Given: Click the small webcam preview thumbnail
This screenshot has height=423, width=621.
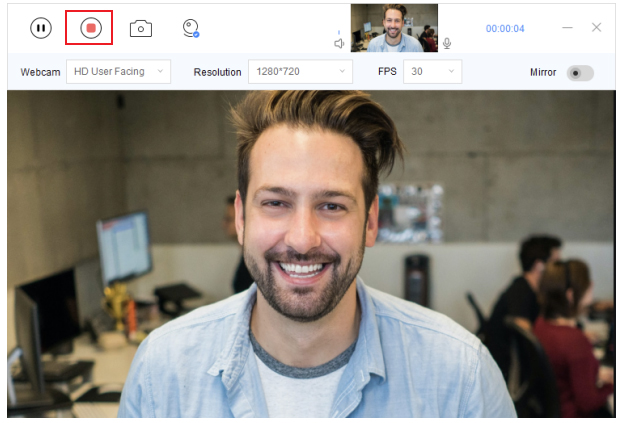Looking at the screenshot, I should click(394, 28).
